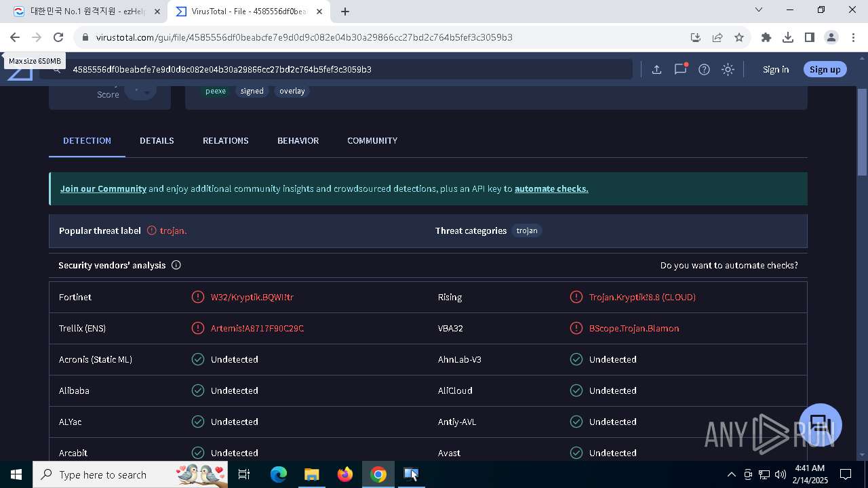Screen dimensions: 868x488
Task: Open the VirusTotal notifications comment icon
Action: [680, 69]
